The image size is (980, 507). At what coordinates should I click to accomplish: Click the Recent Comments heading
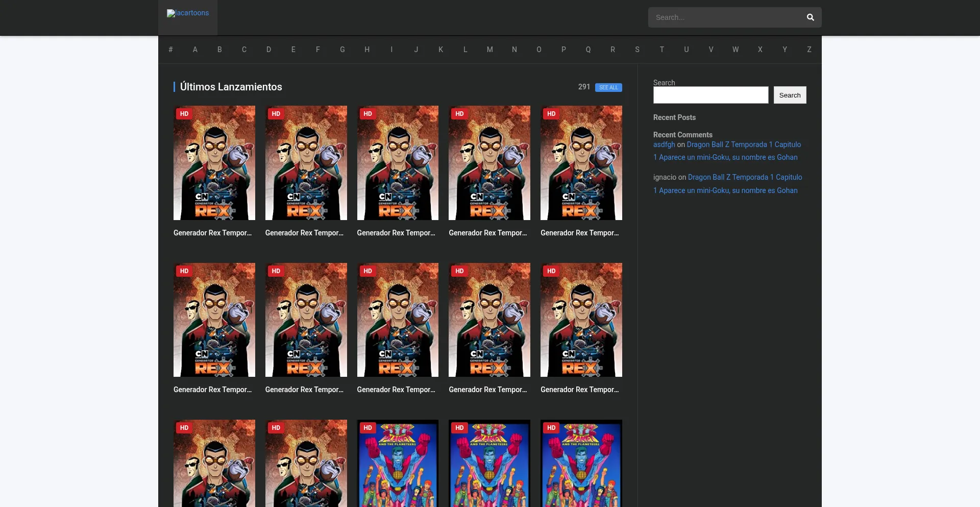point(682,135)
